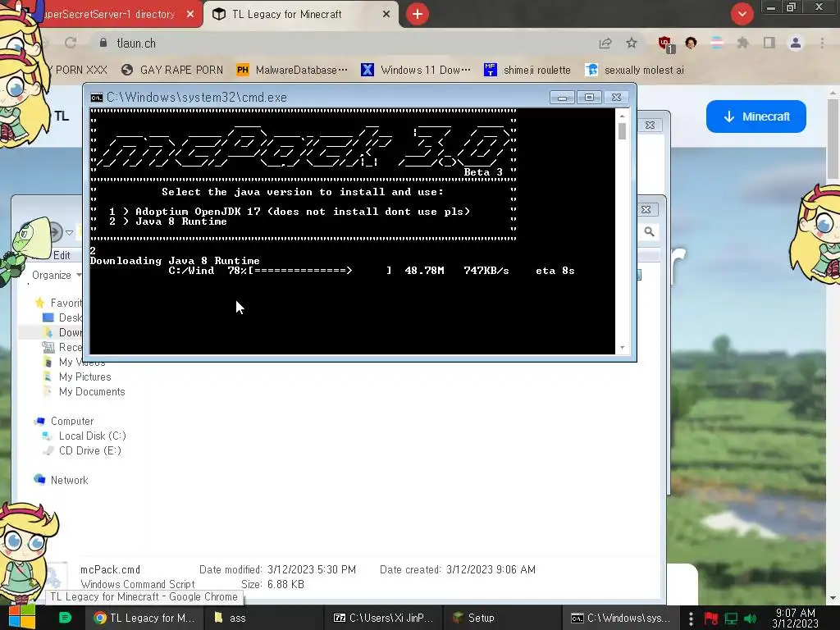Screen dimensions: 840x630
Task: Click the C:\Windows\sys… cmd taskbar button
Action: (620, 619)
